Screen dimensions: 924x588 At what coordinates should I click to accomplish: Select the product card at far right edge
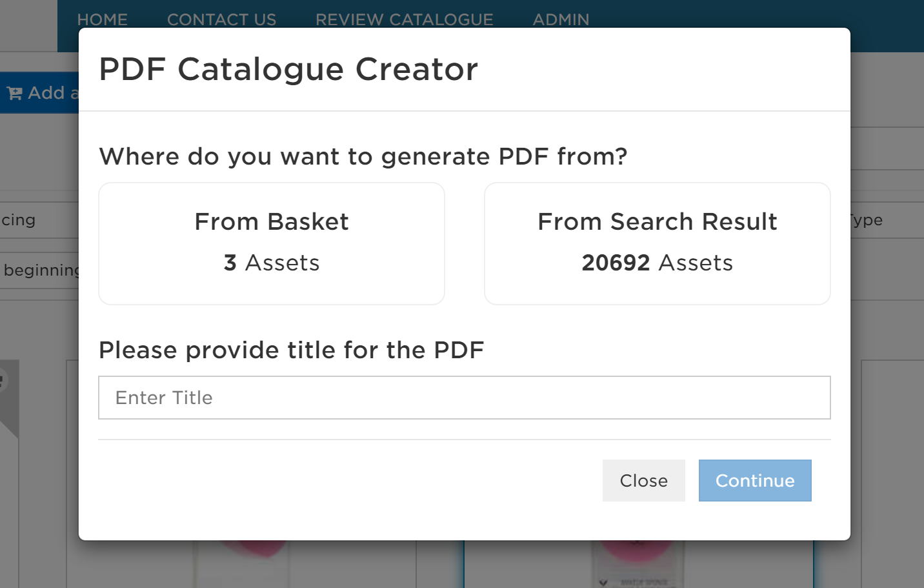coord(892,474)
